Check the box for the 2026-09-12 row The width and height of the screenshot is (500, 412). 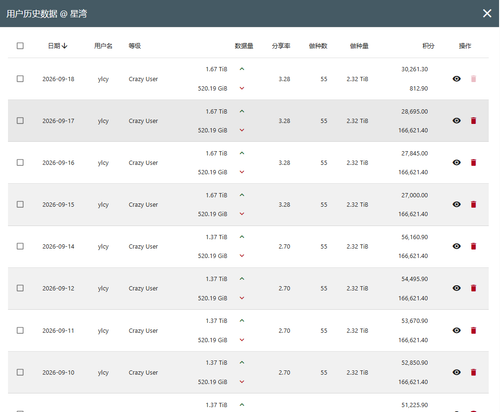click(x=20, y=288)
